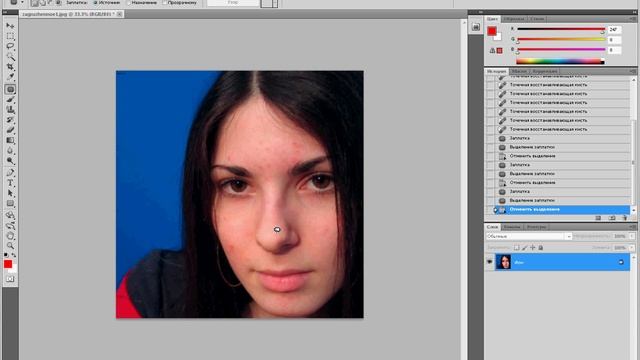The height and width of the screenshot is (360, 640).
Task: Select the Clone Stamp tool
Action: click(10, 110)
